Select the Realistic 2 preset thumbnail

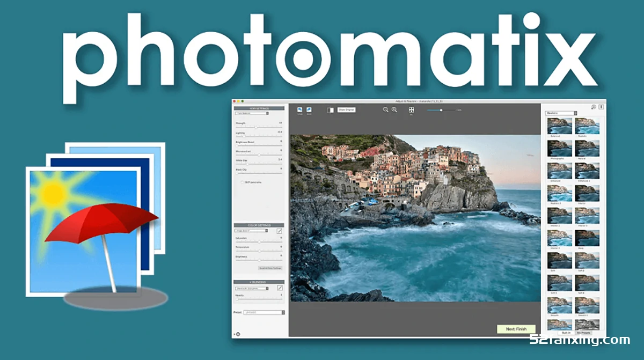pyautogui.click(x=560, y=193)
